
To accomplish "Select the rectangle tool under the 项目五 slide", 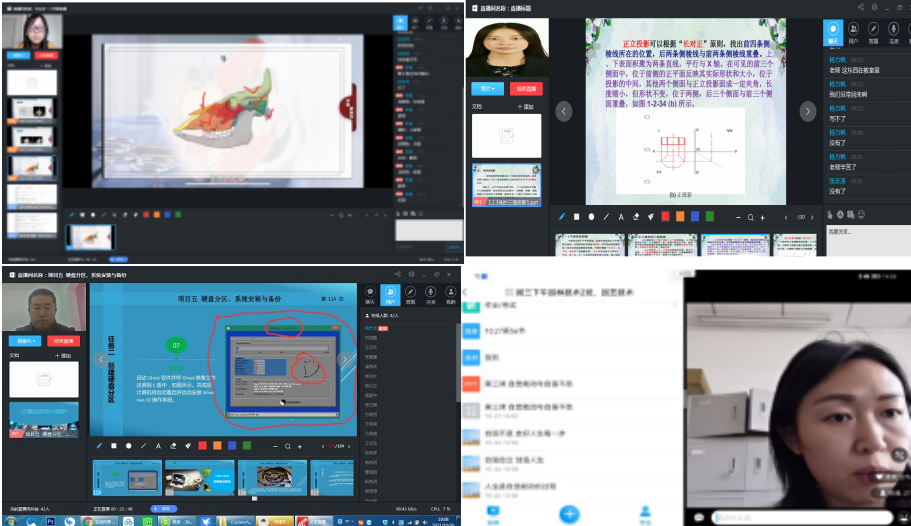I will tap(114, 445).
